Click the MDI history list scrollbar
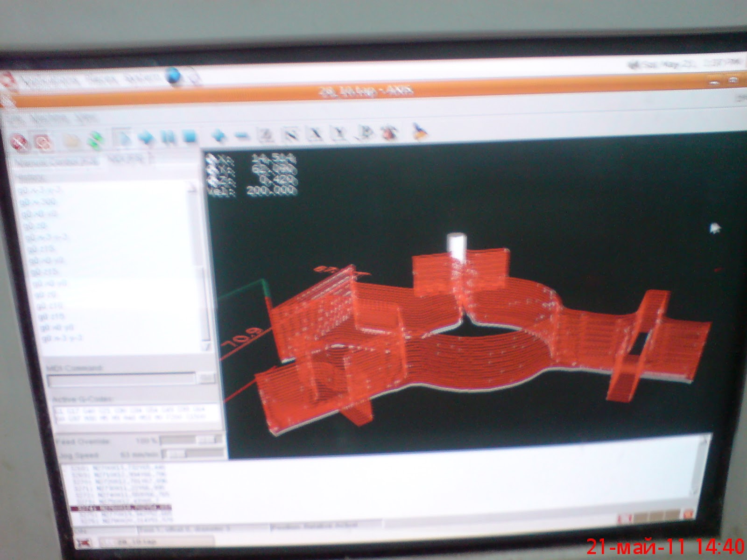The image size is (747, 560). [198, 266]
